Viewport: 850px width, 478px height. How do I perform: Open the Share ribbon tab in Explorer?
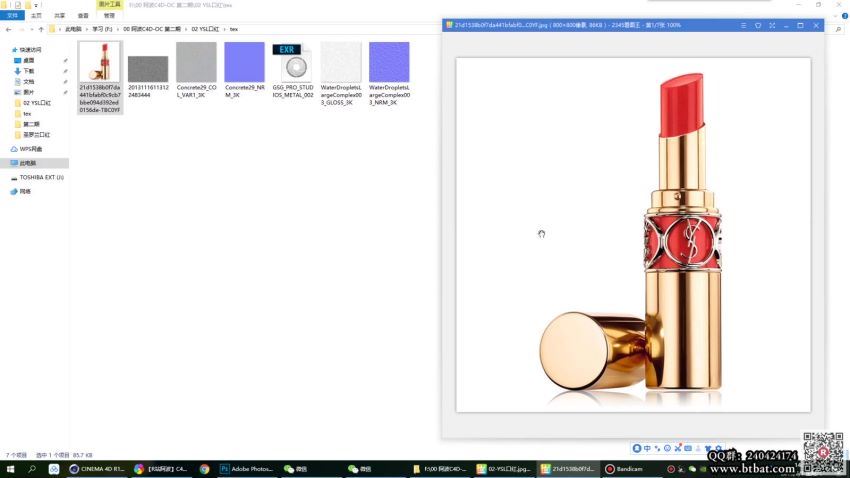tap(60, 16)
